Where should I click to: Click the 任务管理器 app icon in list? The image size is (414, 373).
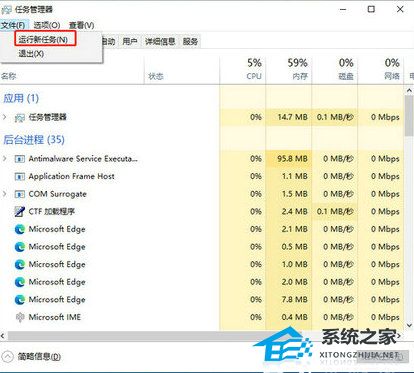coord(20,118)
